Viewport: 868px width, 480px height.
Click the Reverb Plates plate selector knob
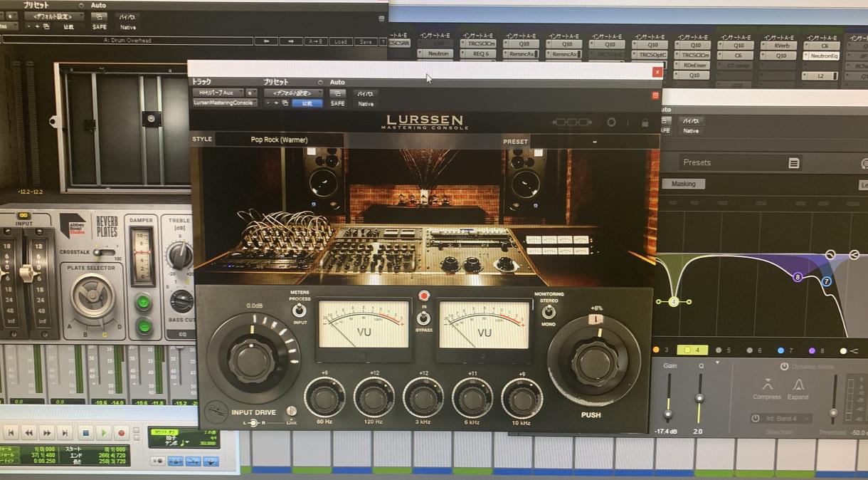92,296
